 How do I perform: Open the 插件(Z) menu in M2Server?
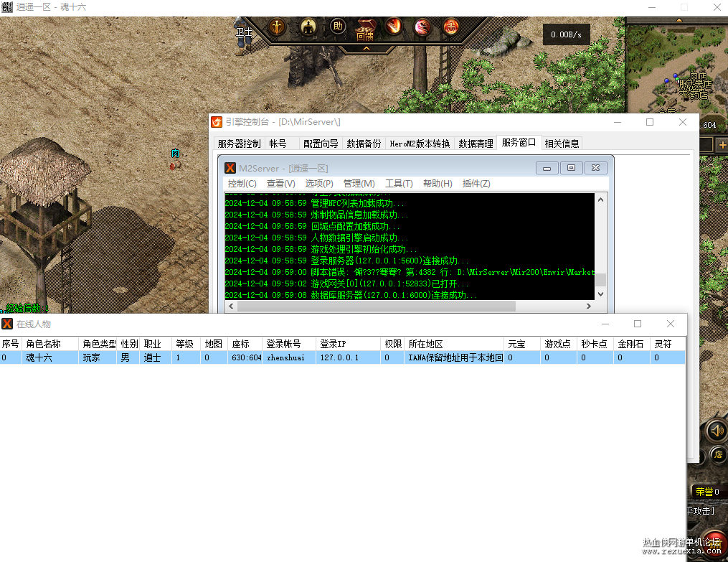click(x=476, y=184)
